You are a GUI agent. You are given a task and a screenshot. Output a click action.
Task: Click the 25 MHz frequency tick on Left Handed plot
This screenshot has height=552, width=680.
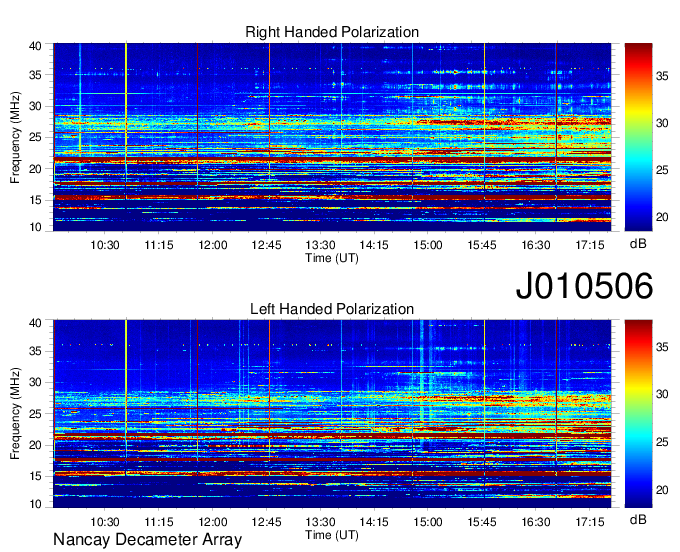tap(35, 414)
